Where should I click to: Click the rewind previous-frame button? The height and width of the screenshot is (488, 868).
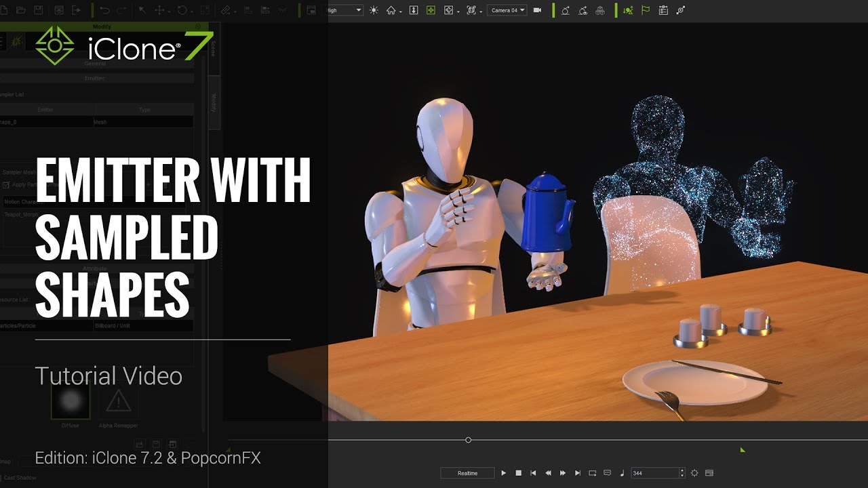(548, 473)
